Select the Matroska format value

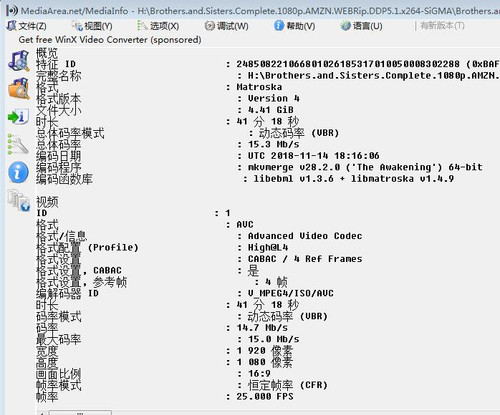click(259, 87)
